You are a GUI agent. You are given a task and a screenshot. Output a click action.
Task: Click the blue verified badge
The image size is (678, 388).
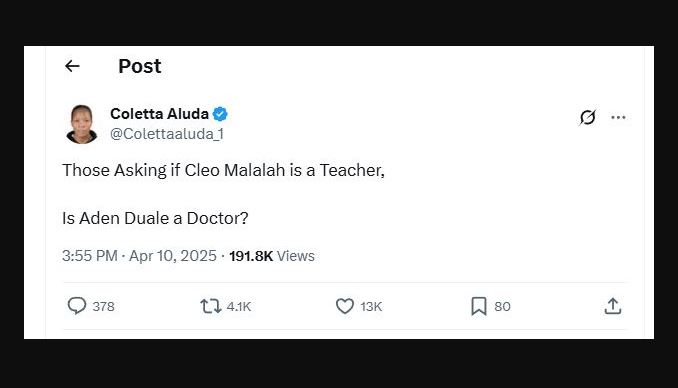click(220, 114)
